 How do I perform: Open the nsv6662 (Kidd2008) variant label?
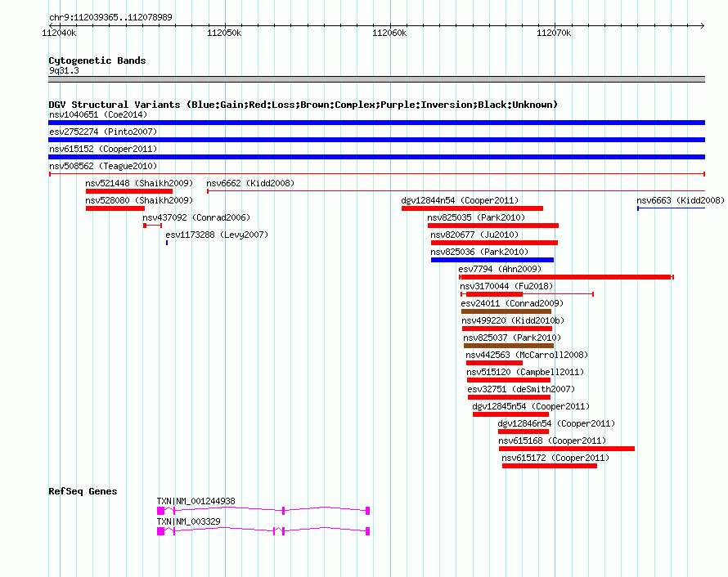tap(250, 183)
